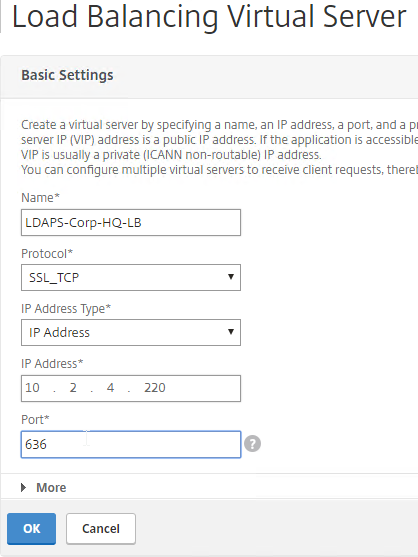Click the first IP octet showing 10
This screenshot has width=418, height=557.
coord(32,388)
